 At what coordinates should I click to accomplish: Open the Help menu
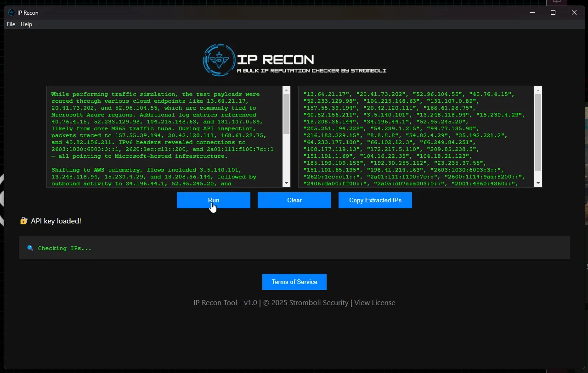click(26, 24)
